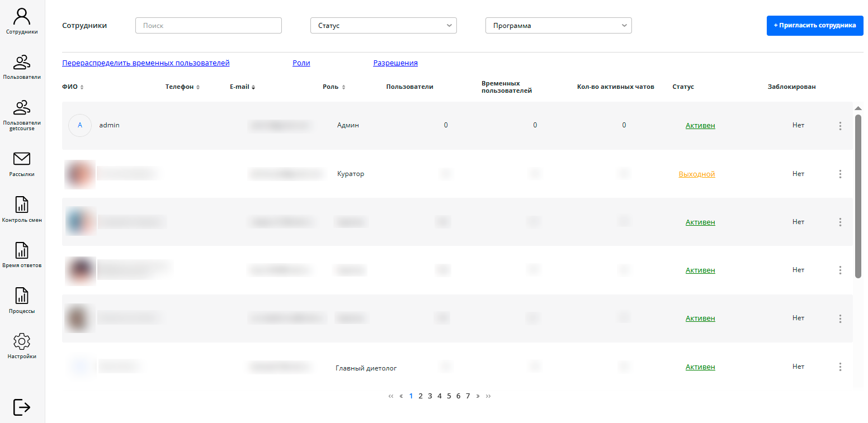Click Активен status in Главный диетолог row
This screenshot has width=868, height=423.
click(x=700, y=367)
